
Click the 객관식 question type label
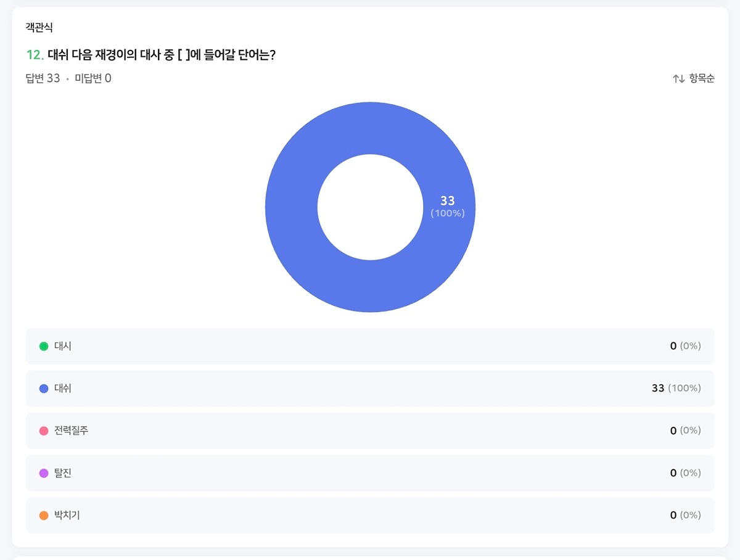(39, 27)
